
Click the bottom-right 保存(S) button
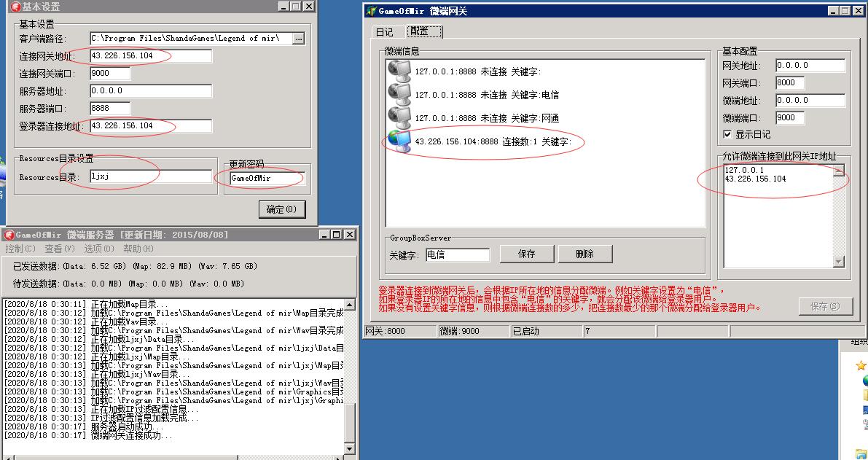click(826, 306)
